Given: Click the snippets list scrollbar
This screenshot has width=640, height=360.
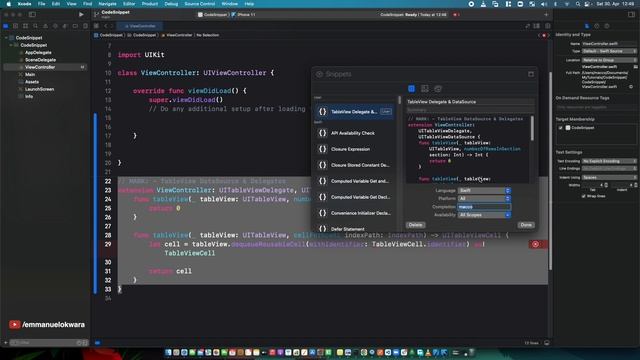Looking at the screenshot, I should [399, 100].
